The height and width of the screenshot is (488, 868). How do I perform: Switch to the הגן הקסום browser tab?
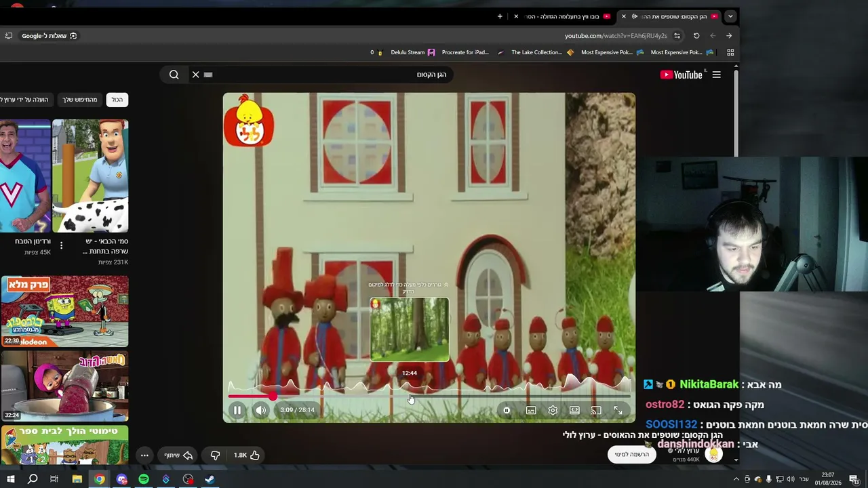[x=669, y=16]
